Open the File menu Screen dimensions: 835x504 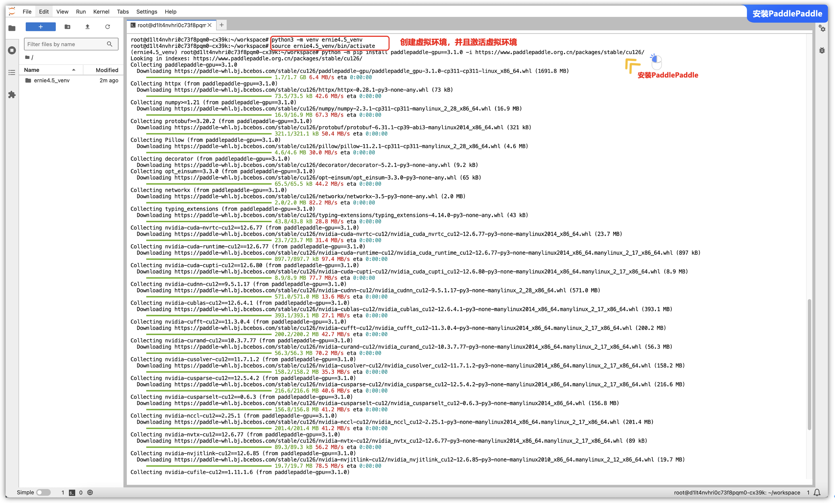[27, 12]
